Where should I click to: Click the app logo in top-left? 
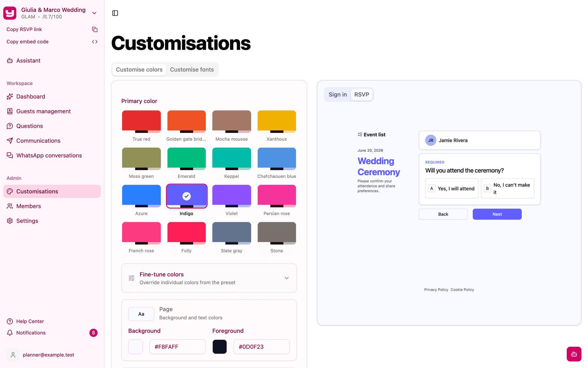10,13
